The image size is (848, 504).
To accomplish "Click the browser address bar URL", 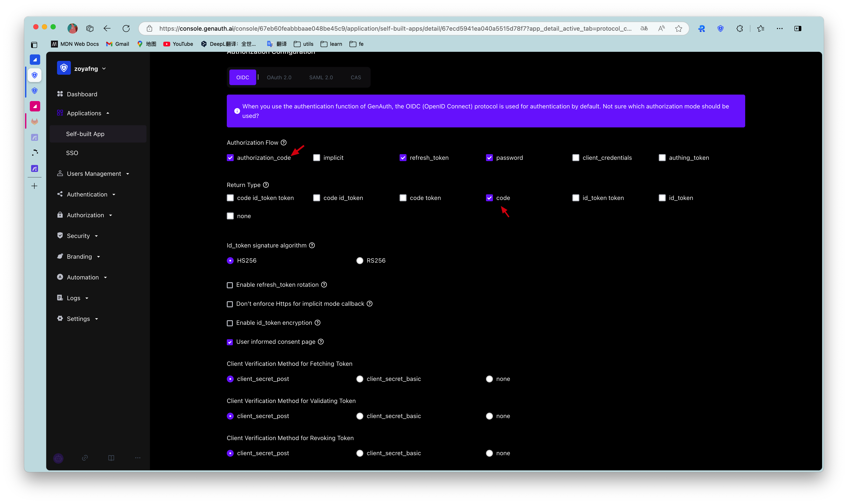I will coord(394,29).
